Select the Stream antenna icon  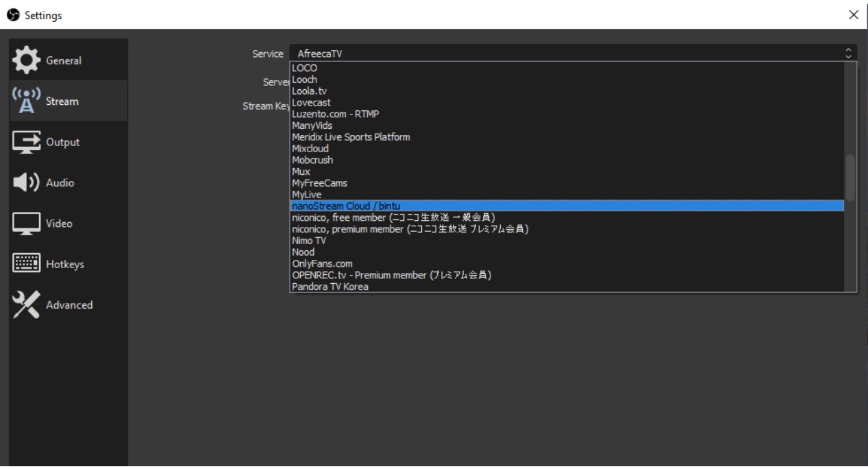click(27, 101)
